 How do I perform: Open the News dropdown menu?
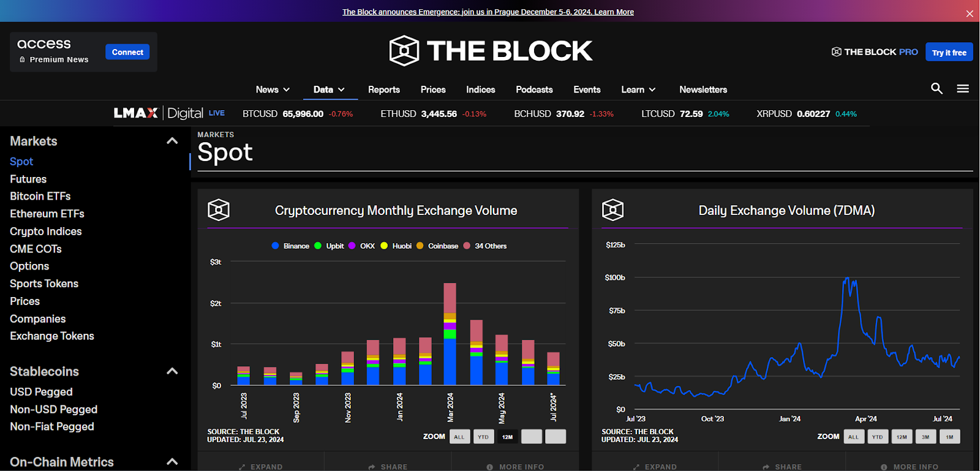(x=273, y=89)
